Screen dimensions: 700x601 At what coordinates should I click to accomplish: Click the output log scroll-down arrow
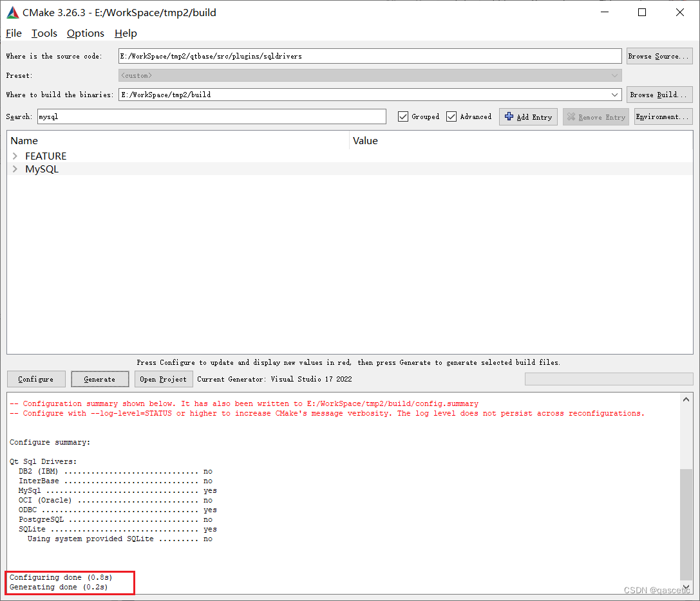(686, 587)
